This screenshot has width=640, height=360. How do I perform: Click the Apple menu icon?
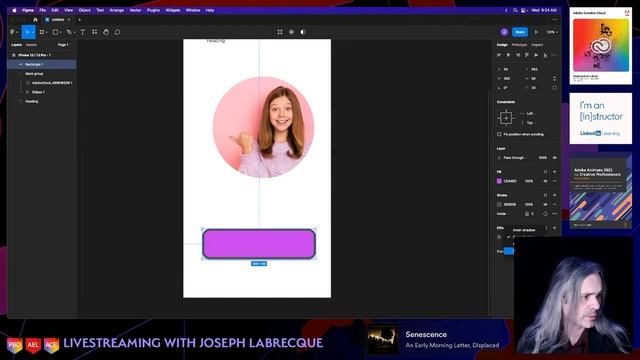[x=14, y=10]
